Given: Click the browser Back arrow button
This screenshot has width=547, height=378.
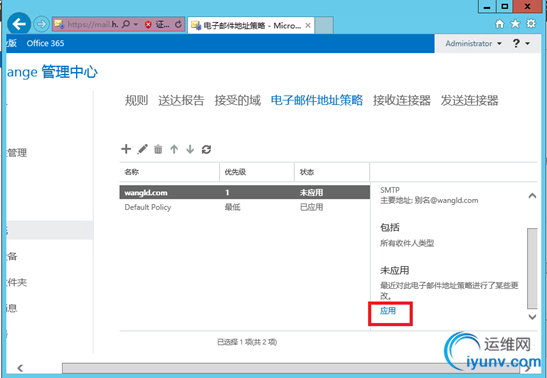Looking at the screenshot, I should (19, 24).
